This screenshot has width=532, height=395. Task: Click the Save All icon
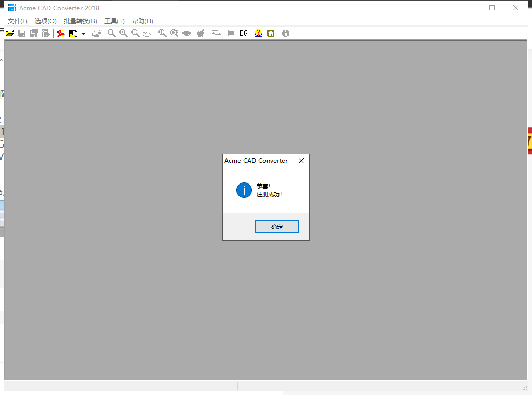coord(34,33)
